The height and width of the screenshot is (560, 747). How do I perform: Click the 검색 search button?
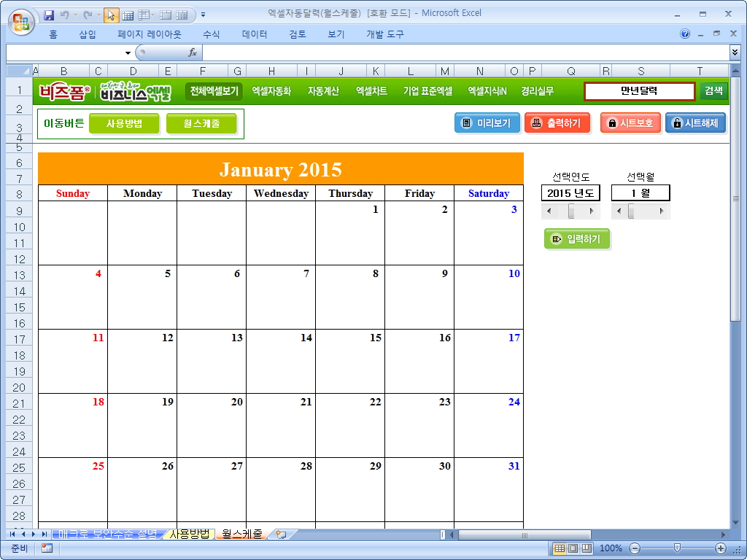tap(713, 91)
